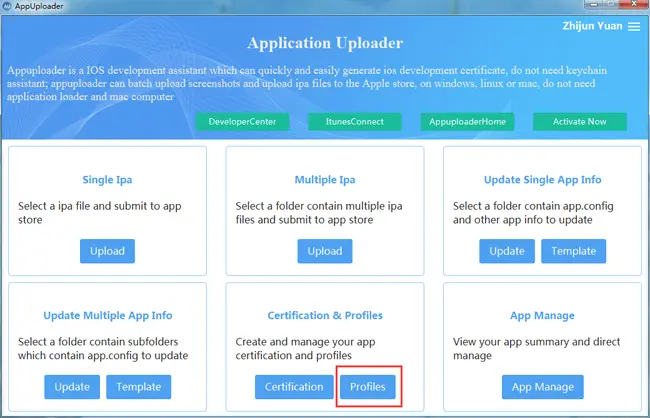
Task: Click Upload under Multiple Ipa
Action: 325,251
